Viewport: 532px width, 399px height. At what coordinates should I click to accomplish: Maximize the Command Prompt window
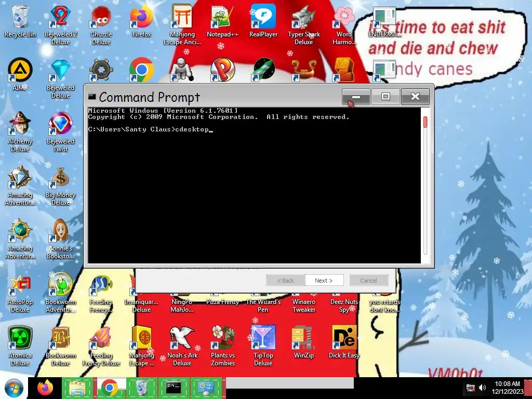(385, 97)
